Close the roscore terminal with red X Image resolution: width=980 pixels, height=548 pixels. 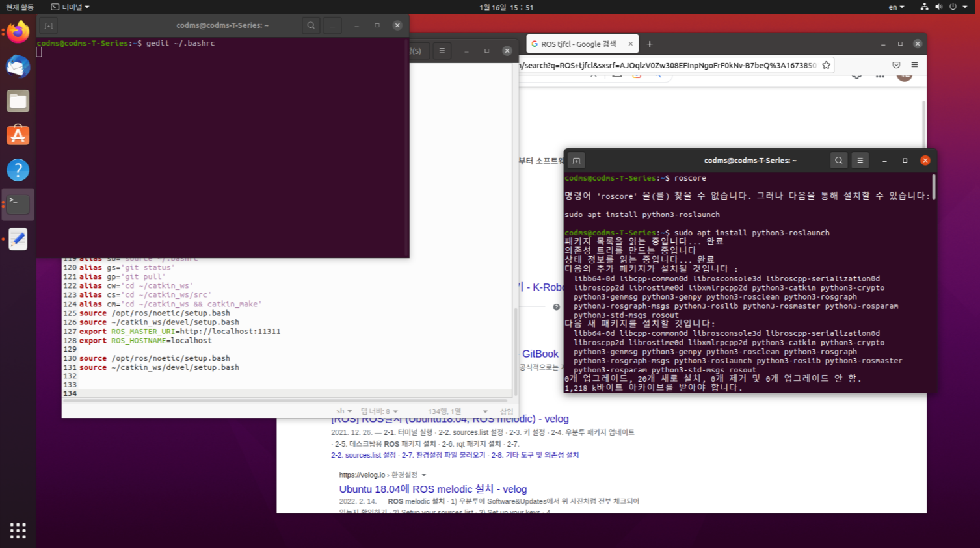click(925, 161)
